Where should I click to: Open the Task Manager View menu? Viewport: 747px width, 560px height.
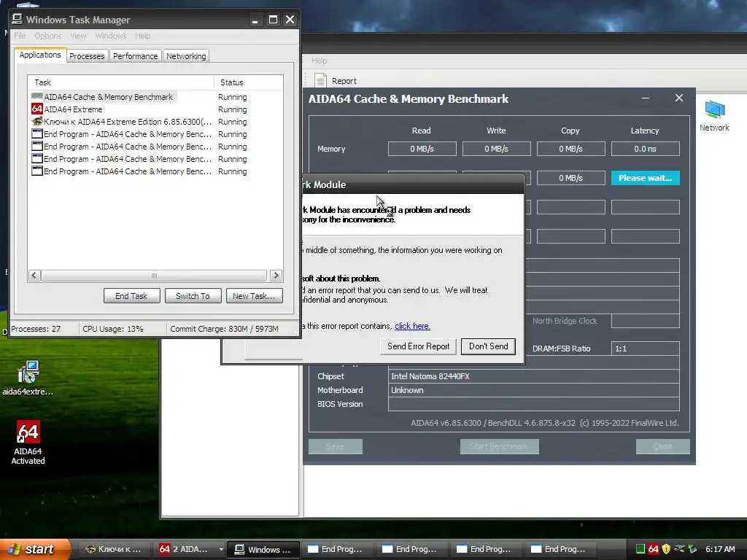click(78, 36)
